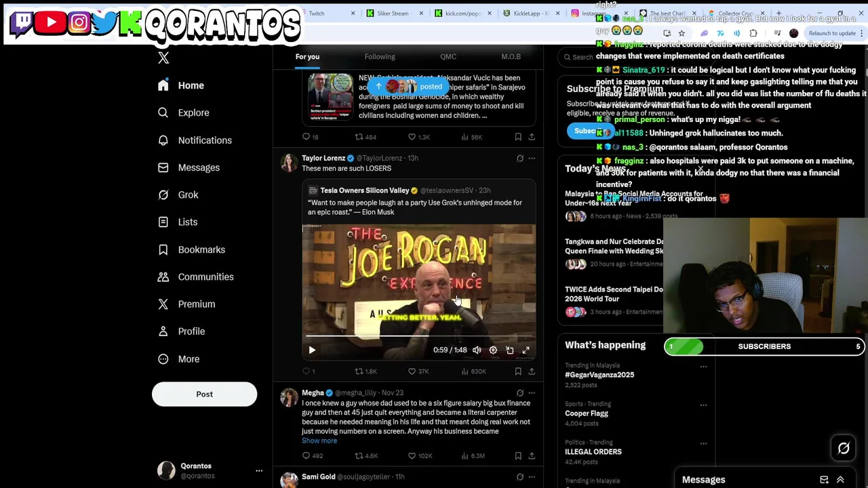This screenshot has width=868, height=488.
Task: Switch to the For you tab
Action: (307, 57)
